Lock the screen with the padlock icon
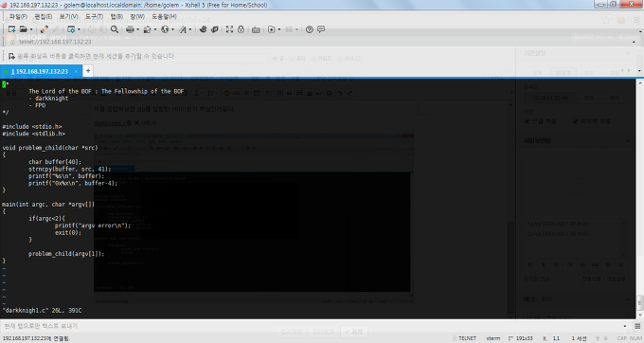This screenshot has height=343, width=644. point(241,29)
